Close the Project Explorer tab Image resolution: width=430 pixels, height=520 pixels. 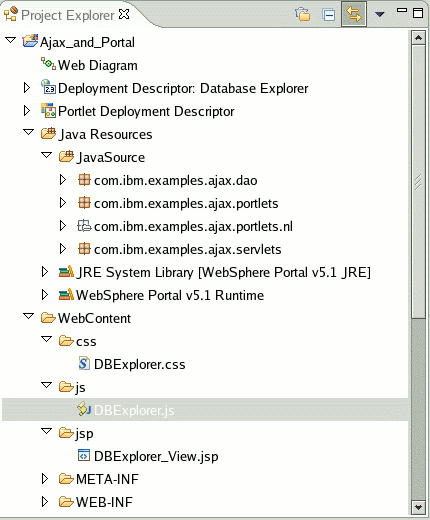click(x=124, y=14)
